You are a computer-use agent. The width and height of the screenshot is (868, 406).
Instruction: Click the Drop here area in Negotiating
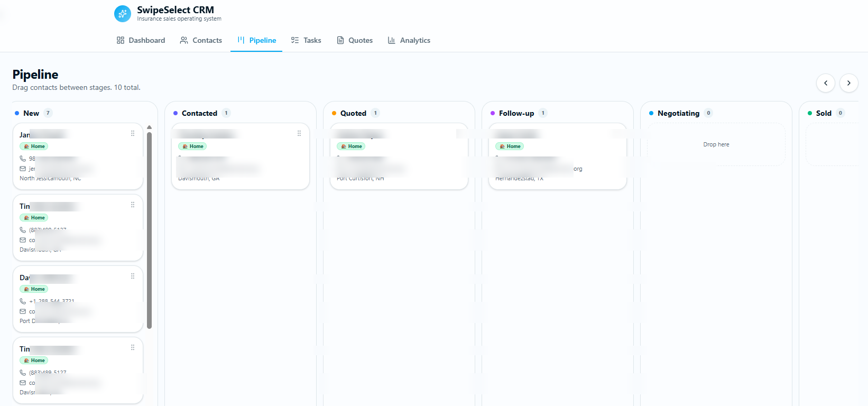[x=716, y=144]
